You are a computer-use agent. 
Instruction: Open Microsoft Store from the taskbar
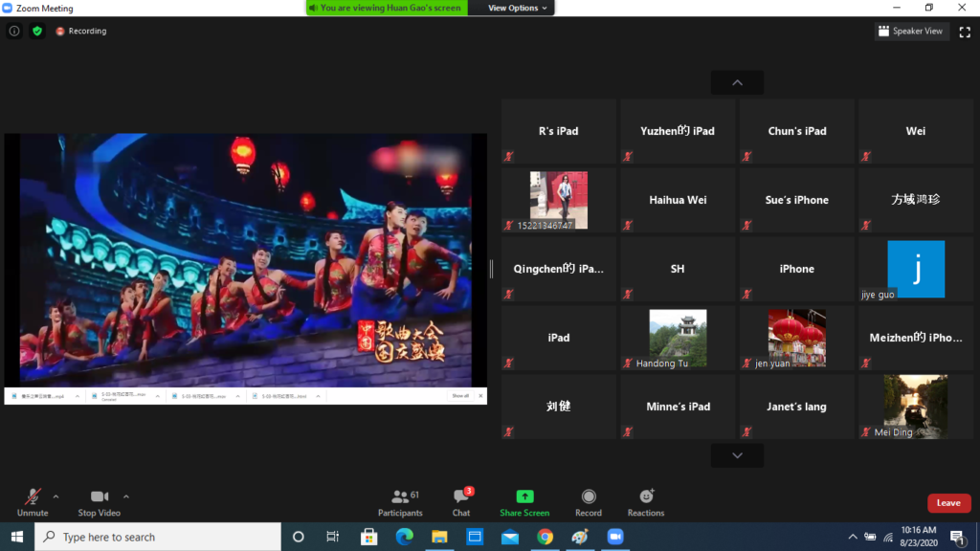(368, 537)
